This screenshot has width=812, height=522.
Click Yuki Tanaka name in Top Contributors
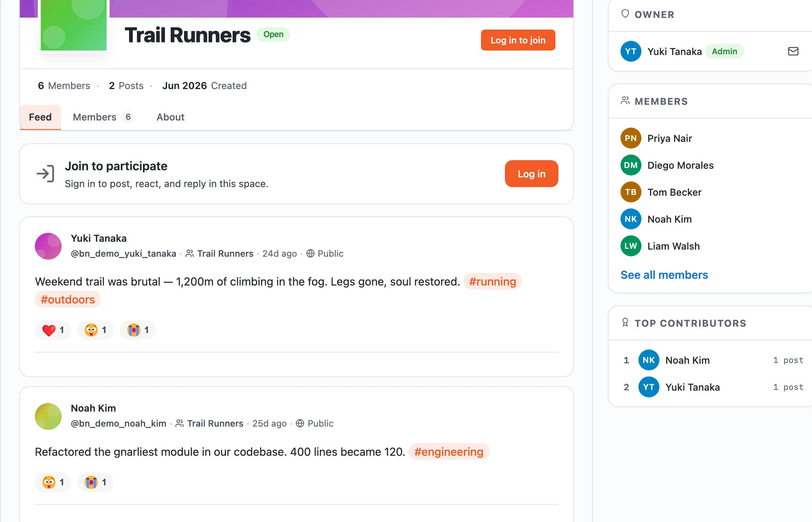click(x=693, y=387)
